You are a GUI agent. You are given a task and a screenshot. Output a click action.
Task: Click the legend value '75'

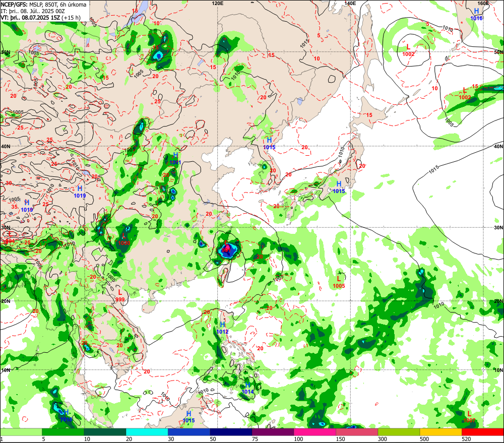pos(255,439)
